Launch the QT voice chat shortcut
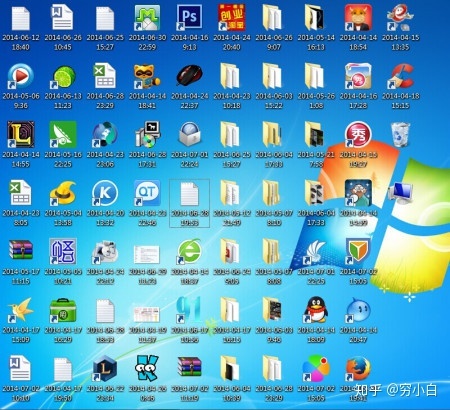The width and height of the screenshot is (450, 410). point(147,193)
